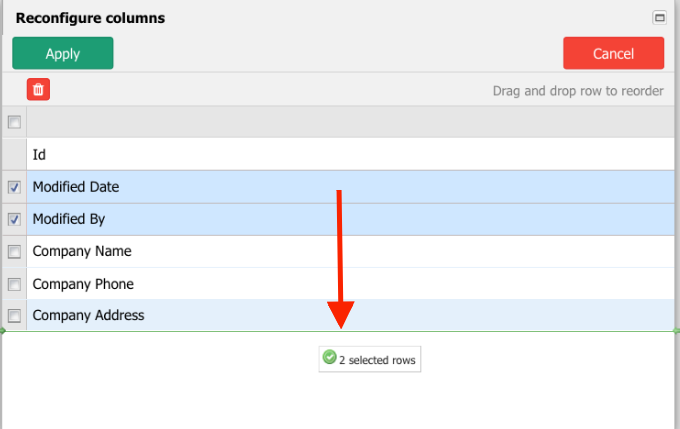
Task: Uncheck the Modified By checkbox
Action: coord(14,219)
